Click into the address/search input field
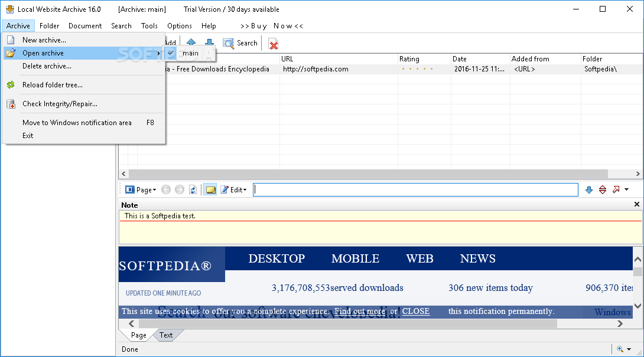The width and height of the screenshot is (644, 357). (x=415, y=189)
